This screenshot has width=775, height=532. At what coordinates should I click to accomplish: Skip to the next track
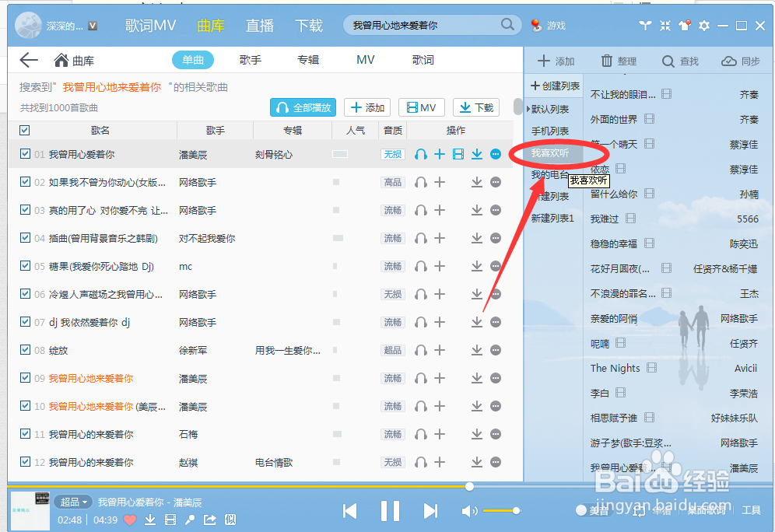(x=430, y=511)
